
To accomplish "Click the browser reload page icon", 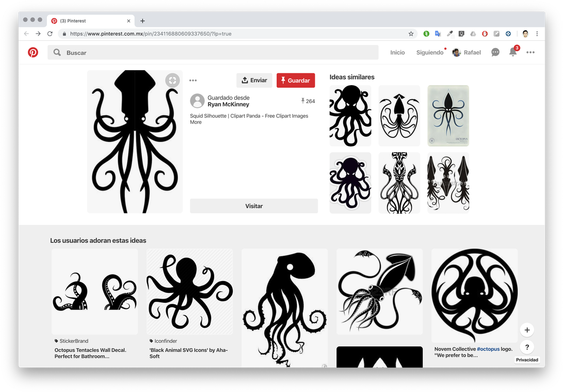I will click(50, 34).
